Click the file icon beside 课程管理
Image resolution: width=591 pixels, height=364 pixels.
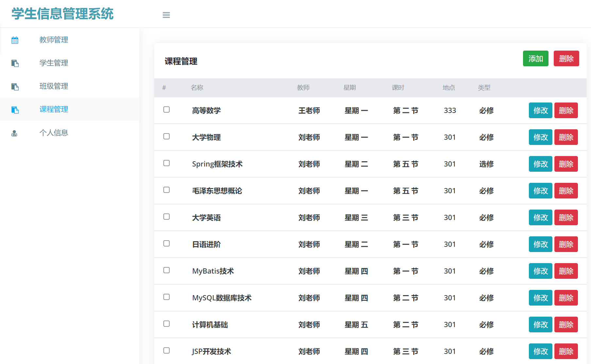click(x=15, y=110)
